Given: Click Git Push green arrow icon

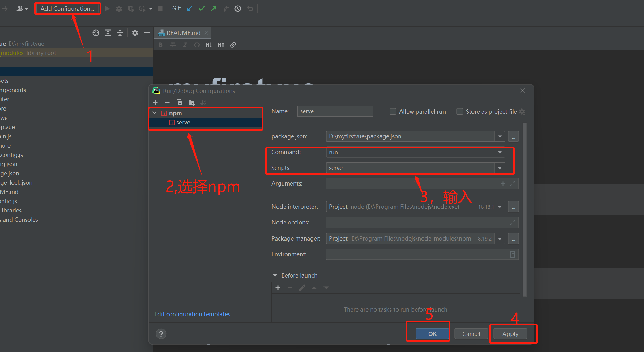Looking at the screenshot, I should pyautogui.click(x=214, y=9).
